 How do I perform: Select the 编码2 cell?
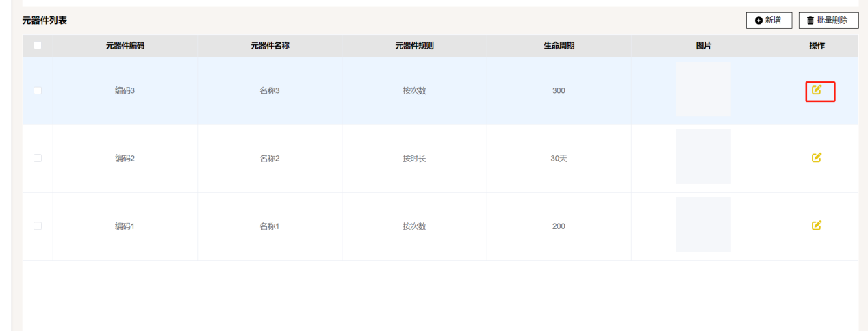[x=125, y=159]
